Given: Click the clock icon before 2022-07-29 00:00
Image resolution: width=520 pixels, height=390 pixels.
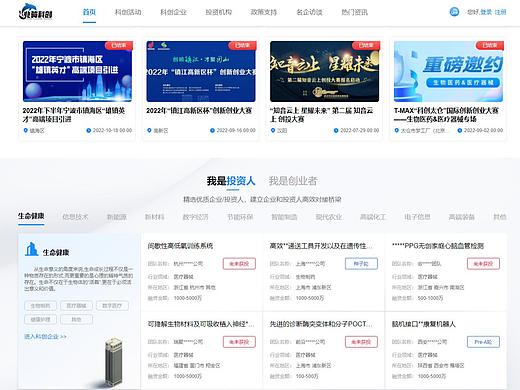Looking at the screenshot, I should (x=336, y=130).
